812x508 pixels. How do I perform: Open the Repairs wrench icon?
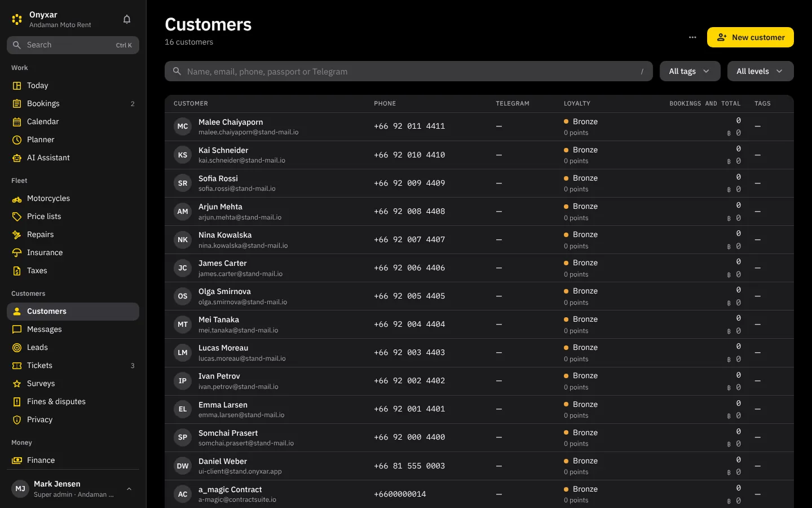pyautogui.click(x=17, y=235)
